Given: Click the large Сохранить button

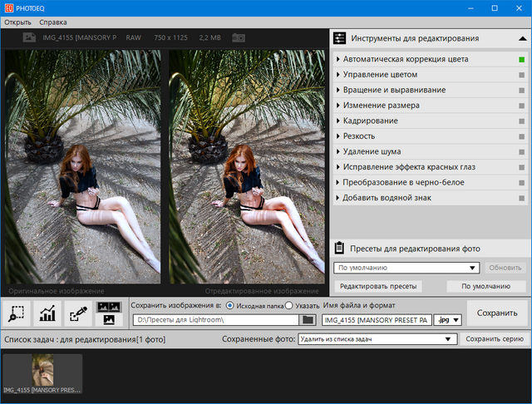Looking at the screenshot, I should coord(497,313).
